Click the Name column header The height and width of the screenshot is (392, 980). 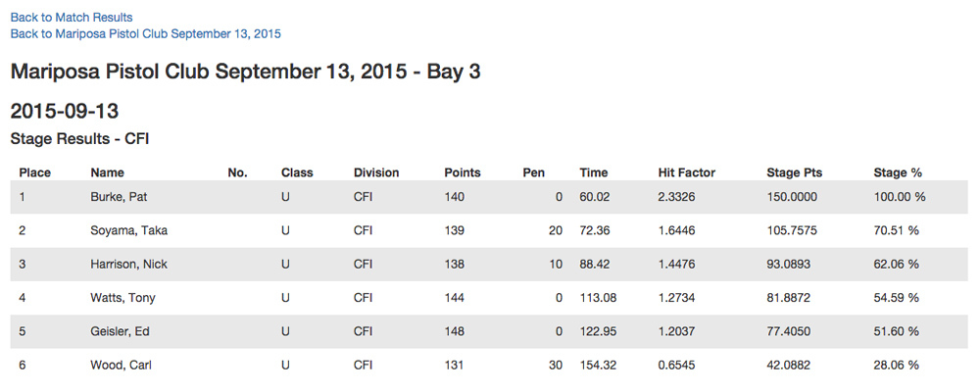coord(107,172)
